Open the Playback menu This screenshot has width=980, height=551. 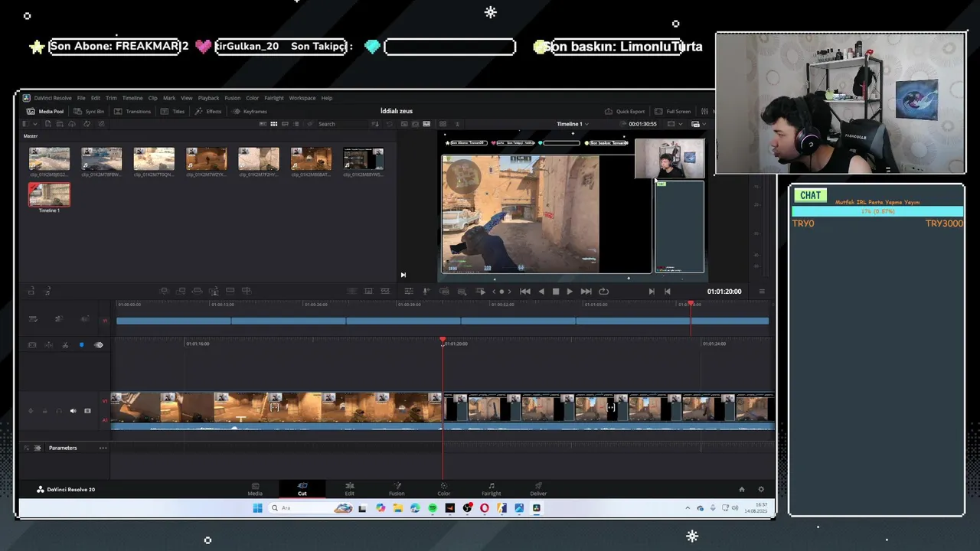[x=208, y=98]
